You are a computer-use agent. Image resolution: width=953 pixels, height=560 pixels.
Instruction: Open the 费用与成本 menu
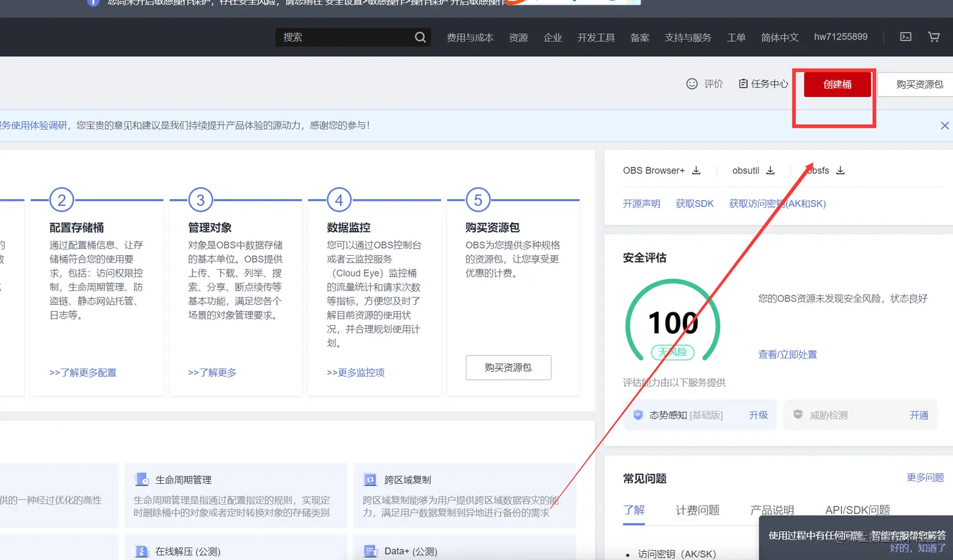pyautogui.click(x=470, y=38)
